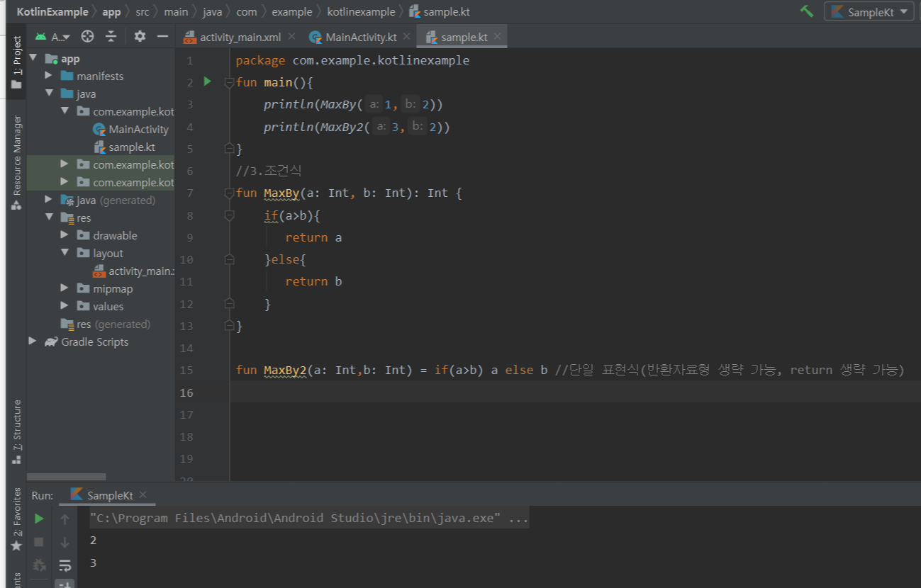Click the bug-like icon under Stop button
The height and width of the screenshot is (588, 921).
39,565
